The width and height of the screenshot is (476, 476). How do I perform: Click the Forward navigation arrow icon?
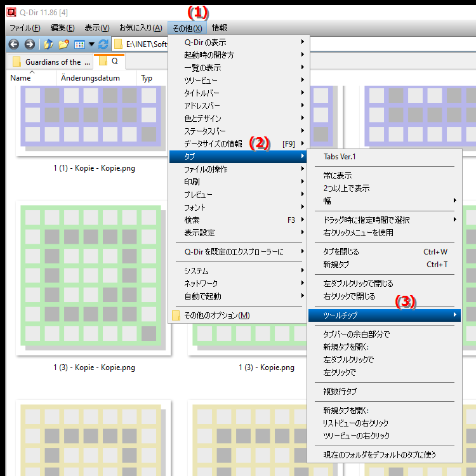[x=29, y=44]
